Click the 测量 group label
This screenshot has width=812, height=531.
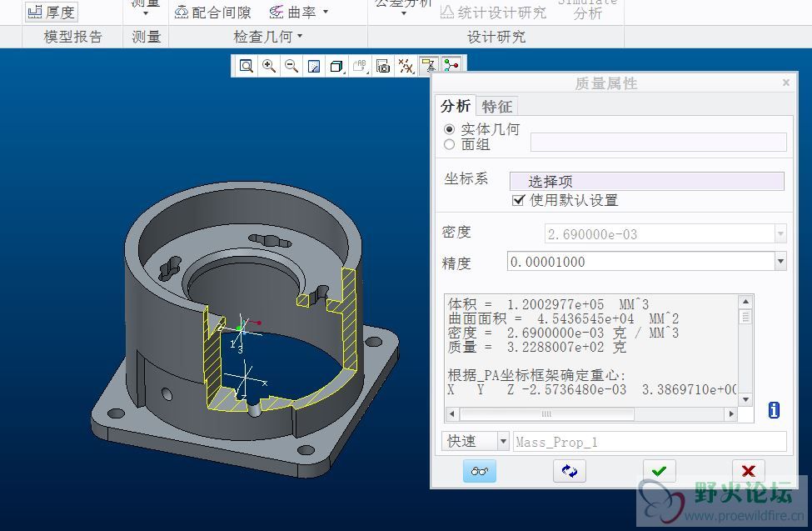pos(146,37)
